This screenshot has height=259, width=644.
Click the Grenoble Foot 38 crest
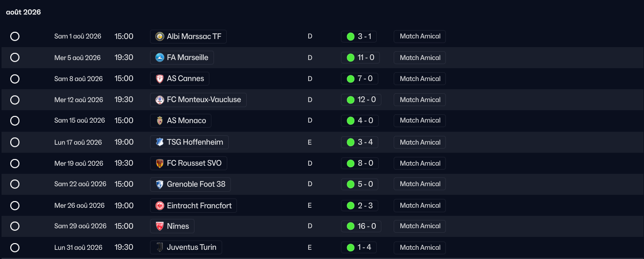160,184
